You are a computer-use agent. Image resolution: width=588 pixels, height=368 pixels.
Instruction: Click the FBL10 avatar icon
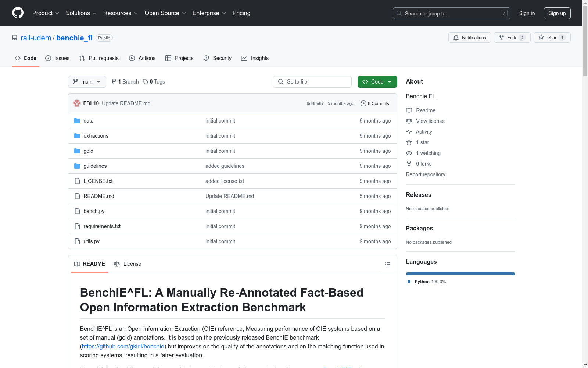(77, 103)
